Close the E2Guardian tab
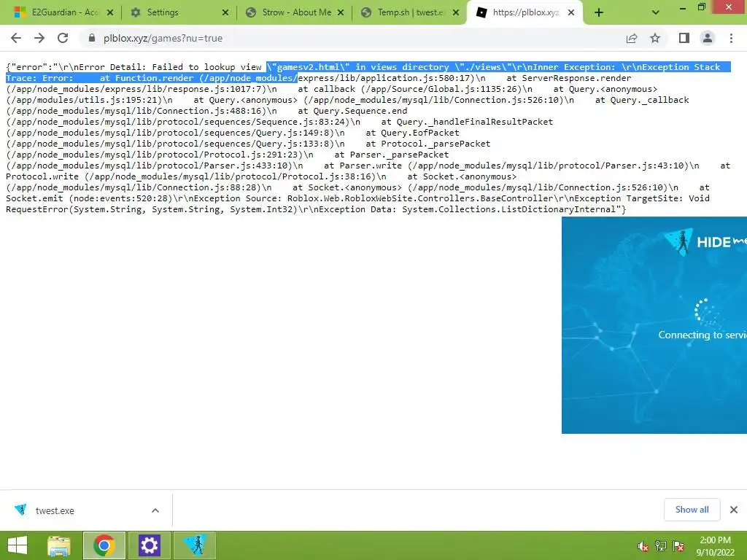The width and height of the screenshot is (747, 560). pyautogui.click(x=110, y=13)
